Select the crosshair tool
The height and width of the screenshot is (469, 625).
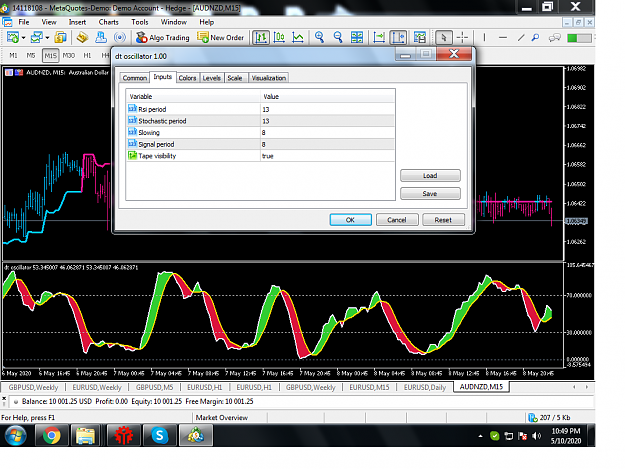(462, 37)
